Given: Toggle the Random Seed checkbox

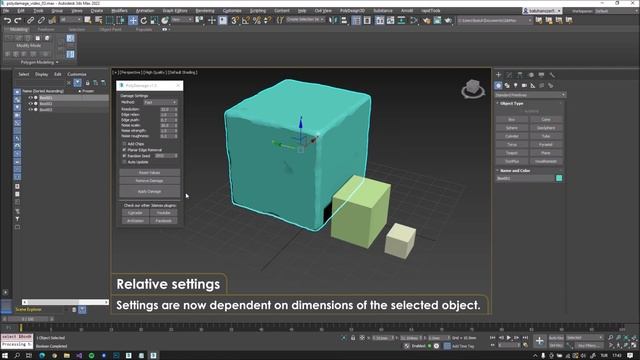Looking at the screenshot, I should point(124,156).
